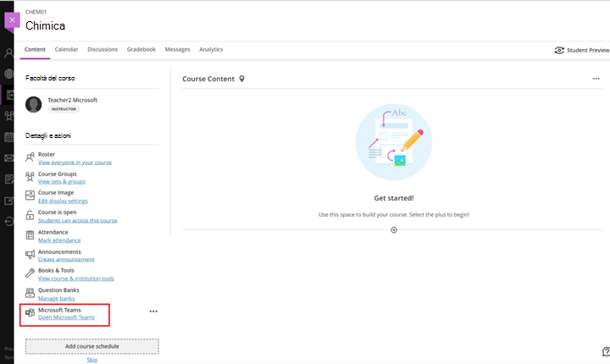Screen dimensions: 610x364
Task: Click the Books & Tools wrench icon
Action: [30, 273]
